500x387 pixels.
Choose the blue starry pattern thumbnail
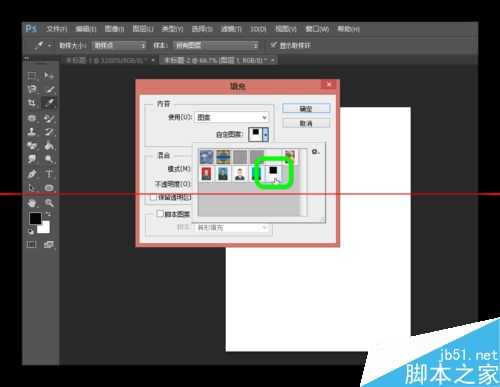[x=207, y=156]
